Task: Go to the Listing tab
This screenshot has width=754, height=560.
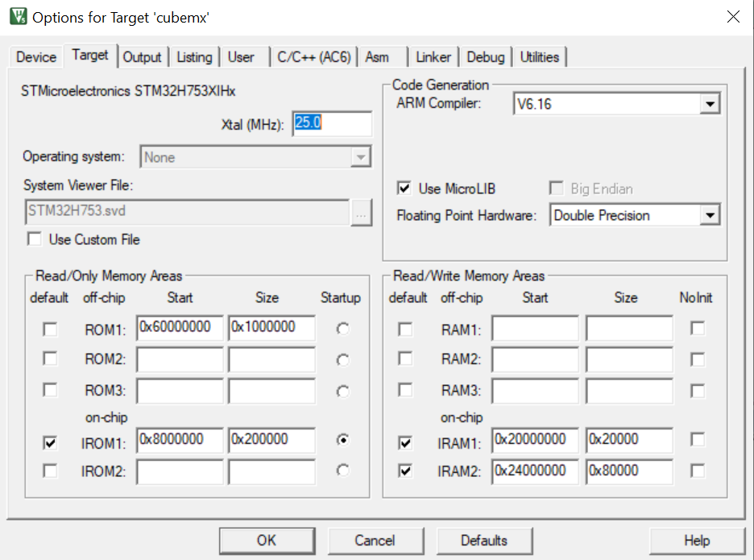Action: coord(194,57)
